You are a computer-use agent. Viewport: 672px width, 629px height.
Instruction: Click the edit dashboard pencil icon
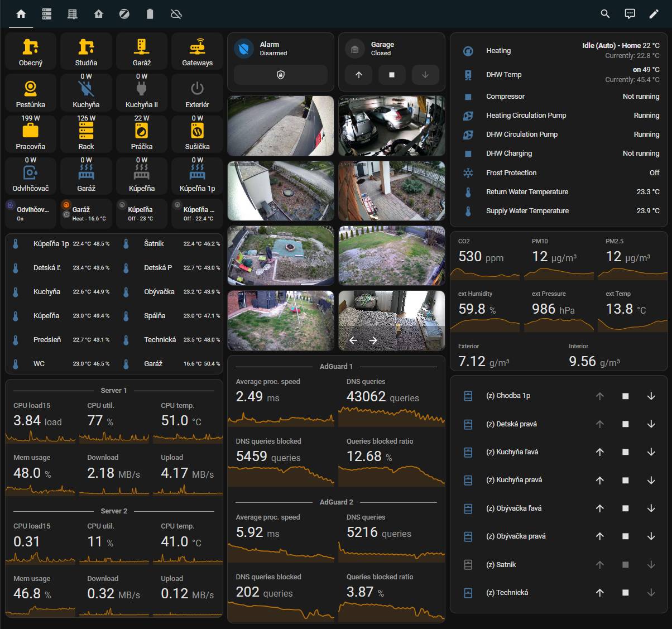[x=654, y=14]
